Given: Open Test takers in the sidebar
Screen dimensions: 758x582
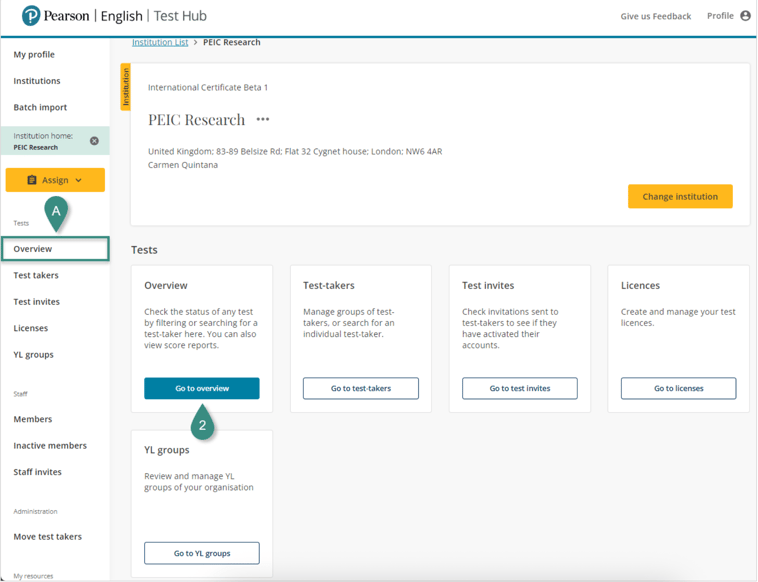Looking at the screenshot, I should tap(36, 275).
